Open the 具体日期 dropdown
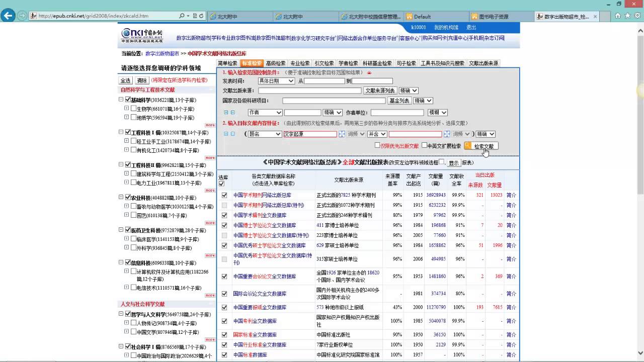644x362 pixels. [x=276, y=81]
